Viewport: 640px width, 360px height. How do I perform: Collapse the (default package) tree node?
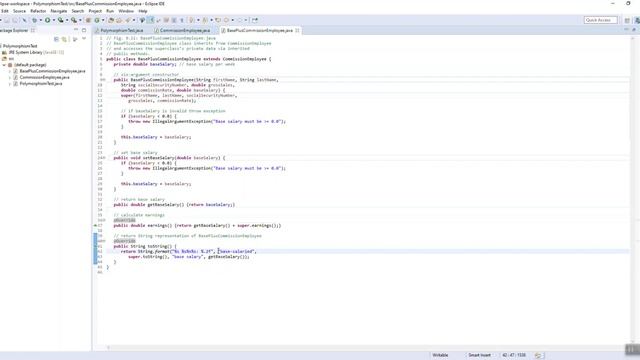pos(4,65)
